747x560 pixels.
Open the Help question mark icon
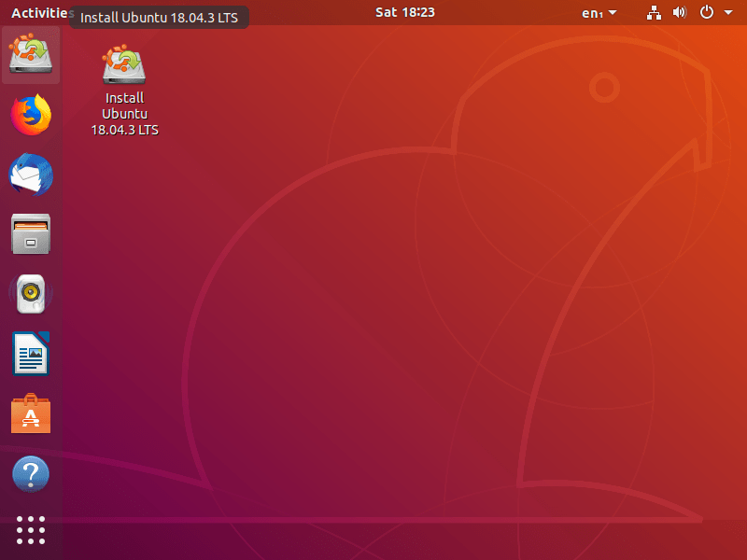(31, 474)
